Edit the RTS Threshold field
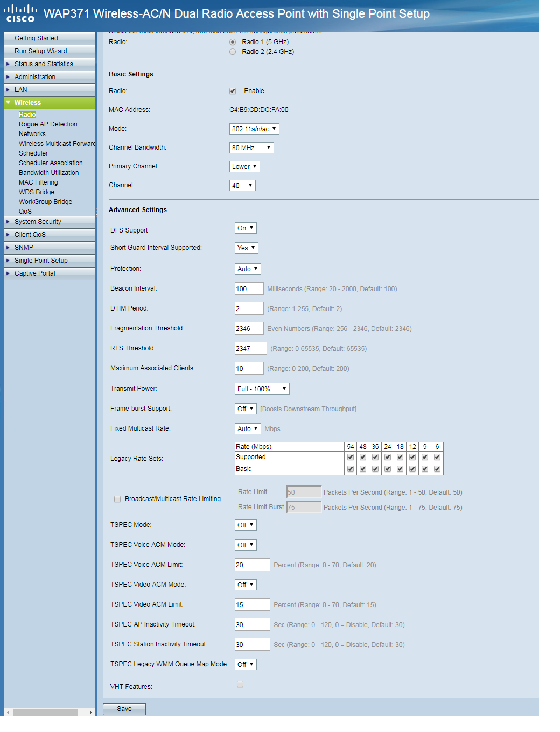Viewport: 560px width, 732px height. (251, 349)
